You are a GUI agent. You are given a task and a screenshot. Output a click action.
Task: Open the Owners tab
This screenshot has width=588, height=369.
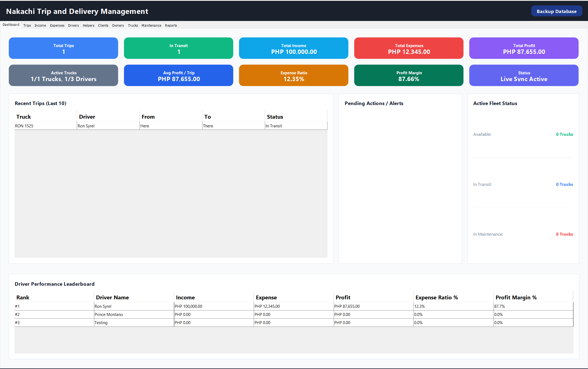pos(118,25)
